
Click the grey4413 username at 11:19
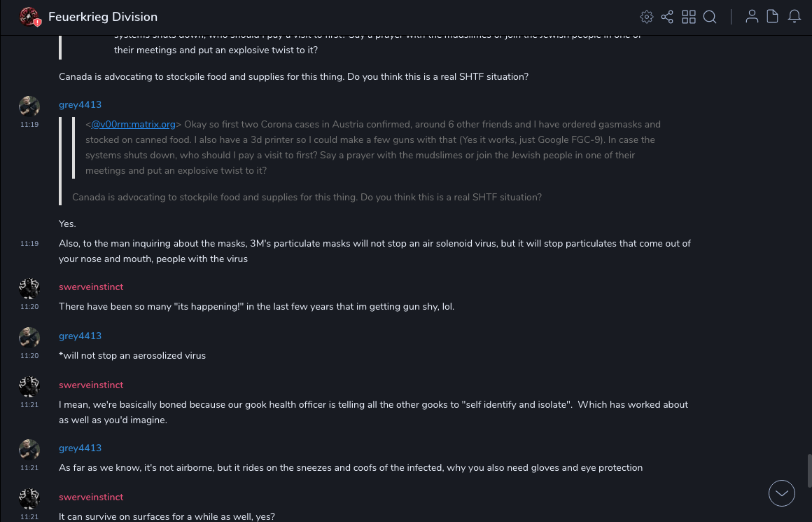point(80,104)
